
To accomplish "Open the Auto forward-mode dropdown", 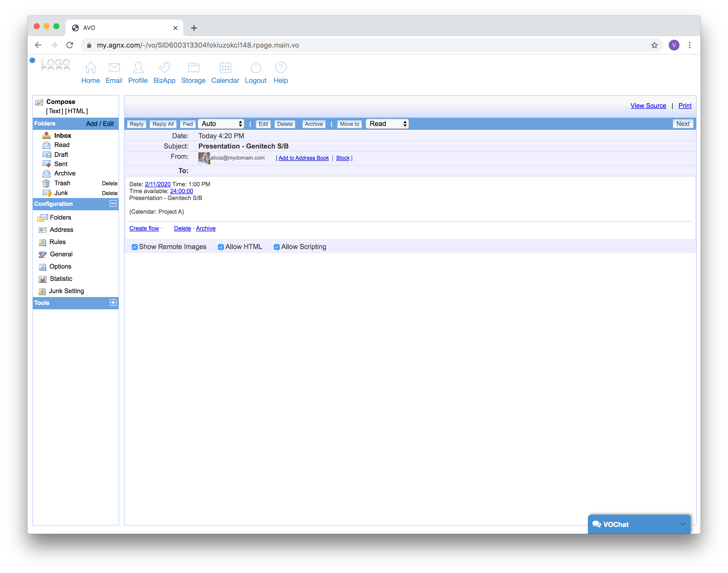I will tap(221, 124).
